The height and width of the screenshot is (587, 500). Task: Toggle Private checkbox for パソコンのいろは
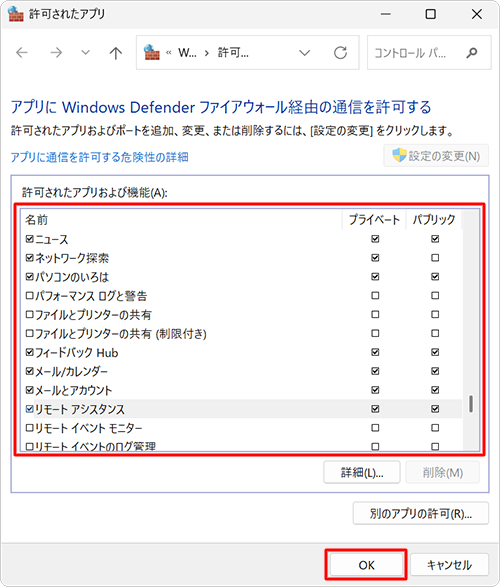point(375,277)
